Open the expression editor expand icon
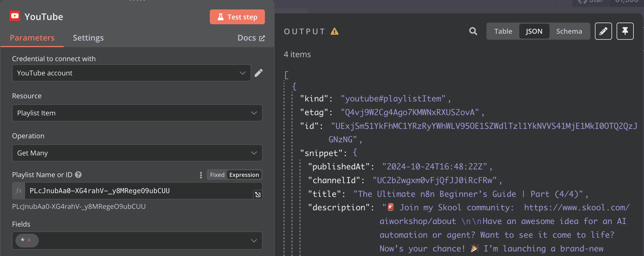Screen dimensions: 644x256 click(x=258, y=195)
